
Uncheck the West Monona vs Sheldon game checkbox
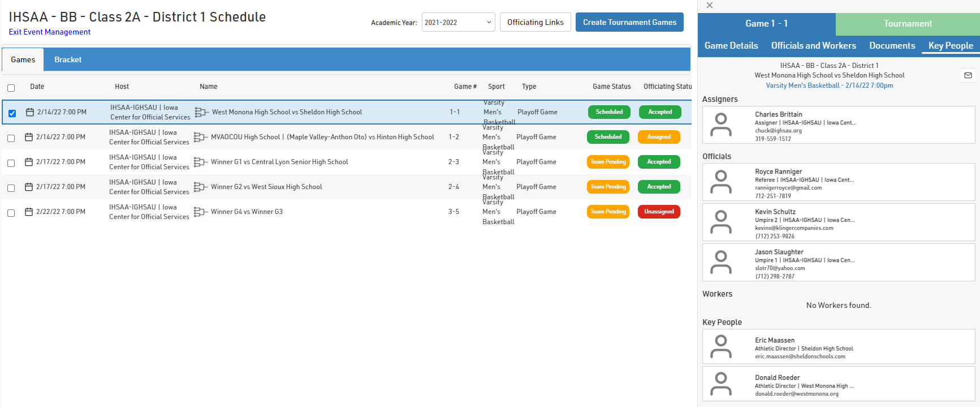click(12, 113)
